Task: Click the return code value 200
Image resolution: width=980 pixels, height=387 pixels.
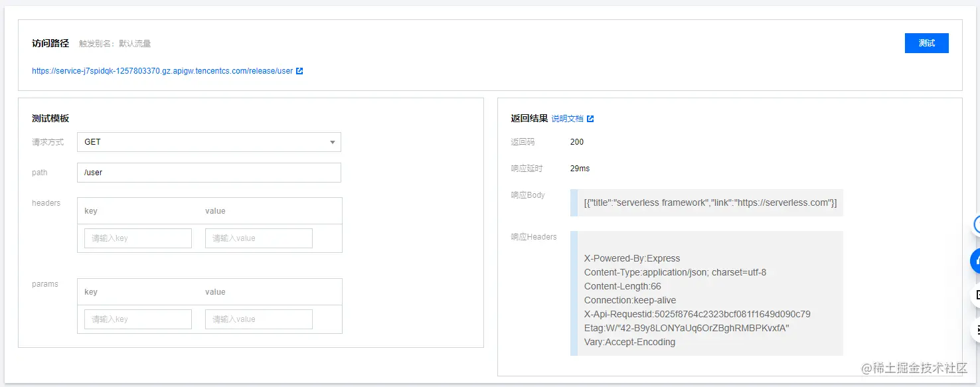Action: [x=577, y=142]
